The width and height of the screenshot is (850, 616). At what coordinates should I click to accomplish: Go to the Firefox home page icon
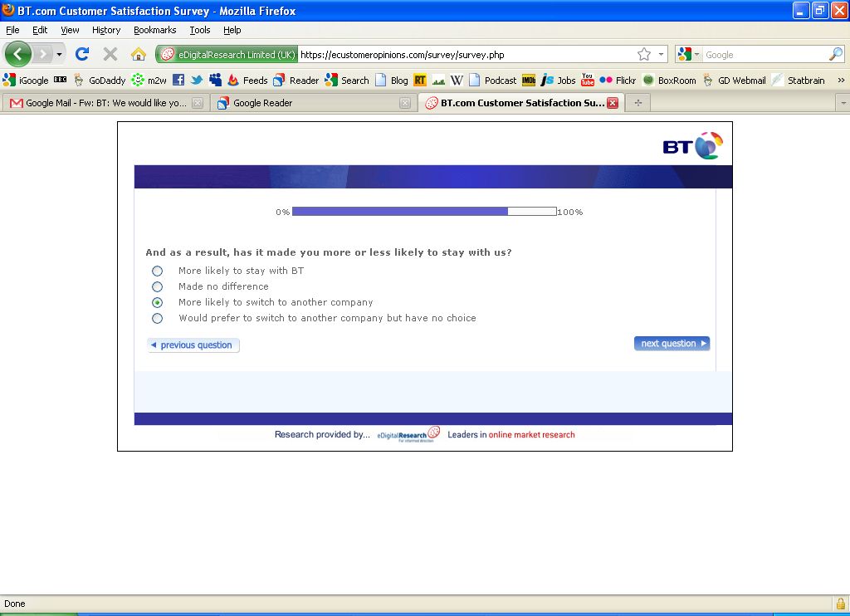[139, 55]
